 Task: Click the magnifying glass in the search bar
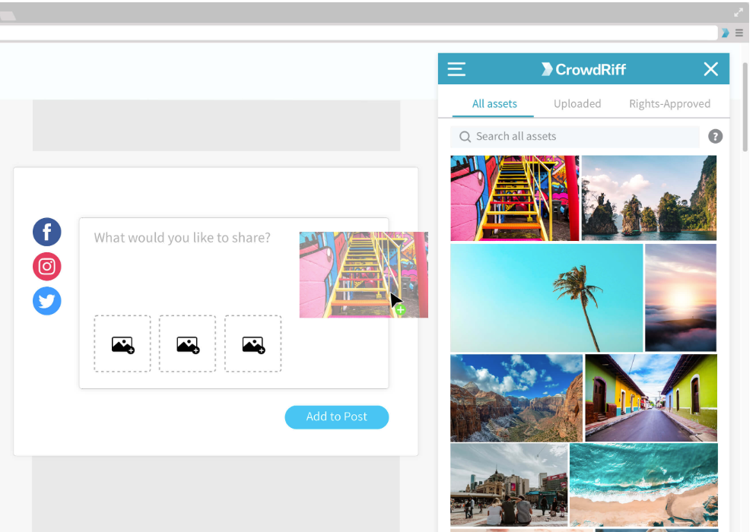tap(465, 136)
